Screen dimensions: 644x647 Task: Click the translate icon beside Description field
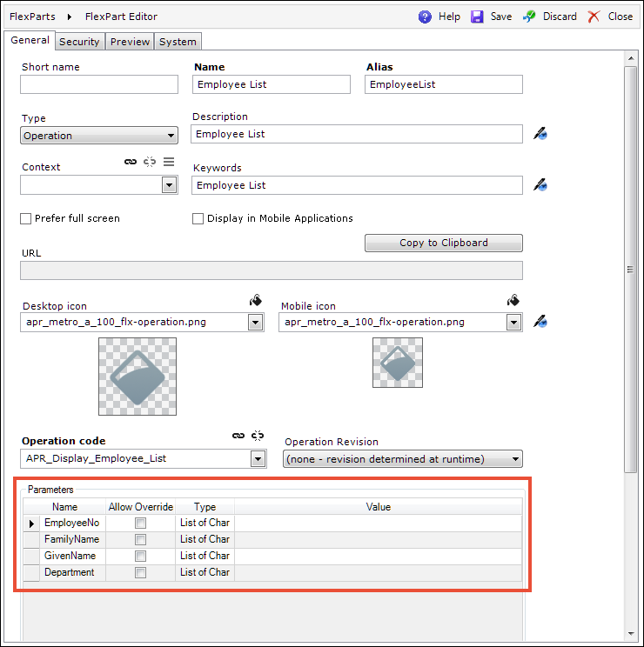pyautogui.click(x=540, y=134)
